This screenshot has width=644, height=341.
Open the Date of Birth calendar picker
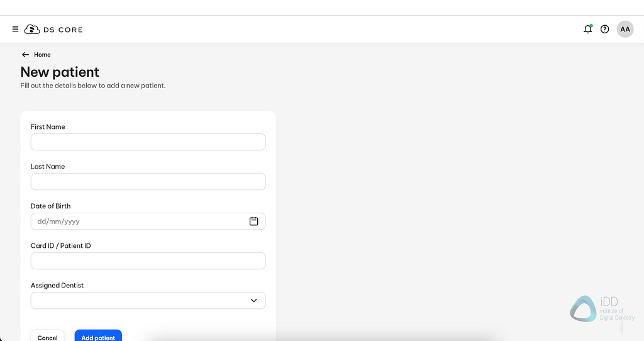pyautogui.click(x=254, y=221)
